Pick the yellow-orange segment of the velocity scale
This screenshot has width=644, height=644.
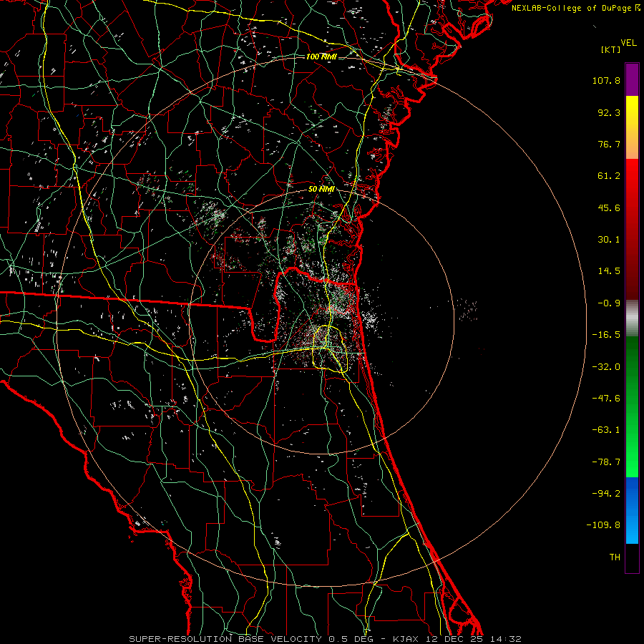pos(632,127)
